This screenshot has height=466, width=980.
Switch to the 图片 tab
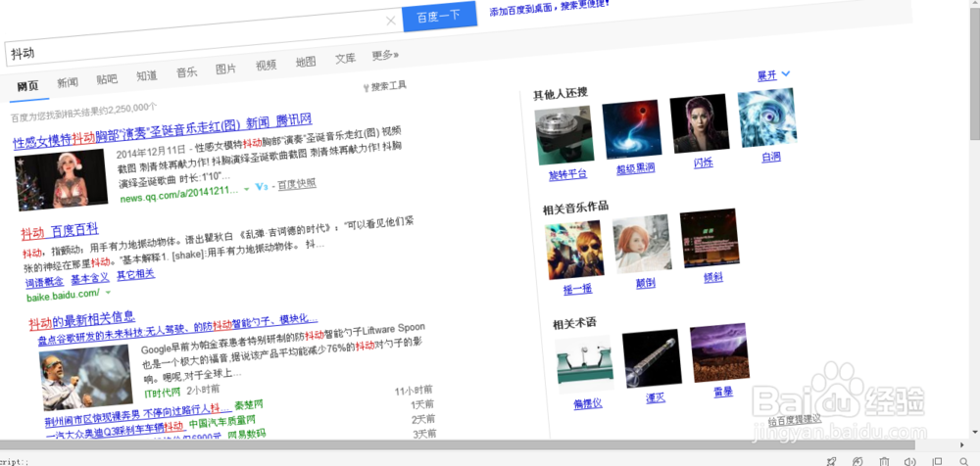pos(225,70)
